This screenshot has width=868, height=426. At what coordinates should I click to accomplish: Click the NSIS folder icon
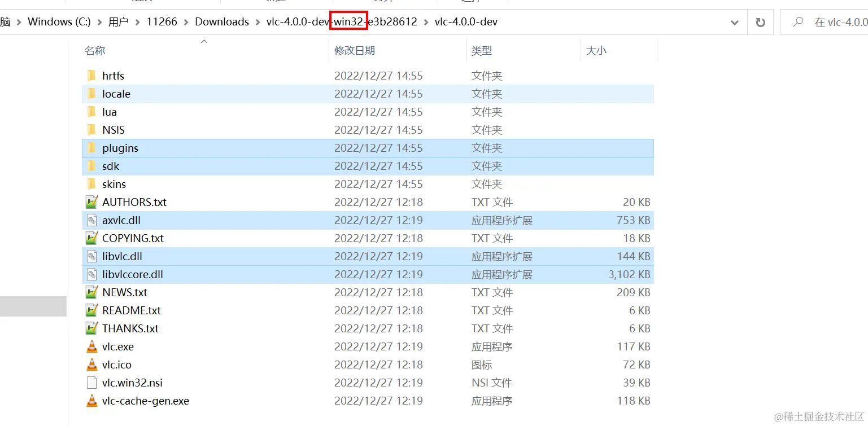(x=91, y=130)
